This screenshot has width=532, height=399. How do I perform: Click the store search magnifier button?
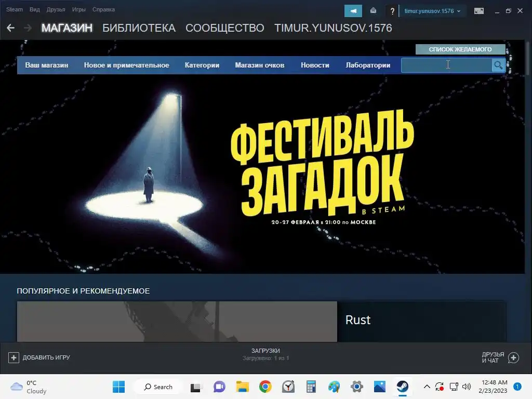pos(498,65)
